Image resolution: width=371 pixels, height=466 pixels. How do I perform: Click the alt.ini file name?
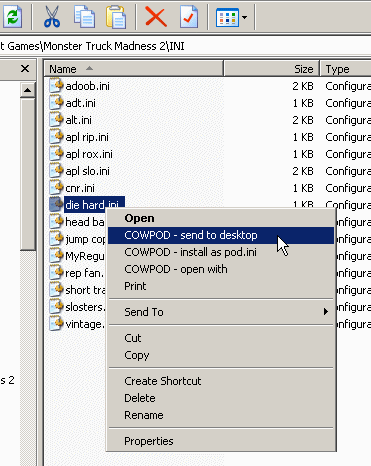[78, 120]
